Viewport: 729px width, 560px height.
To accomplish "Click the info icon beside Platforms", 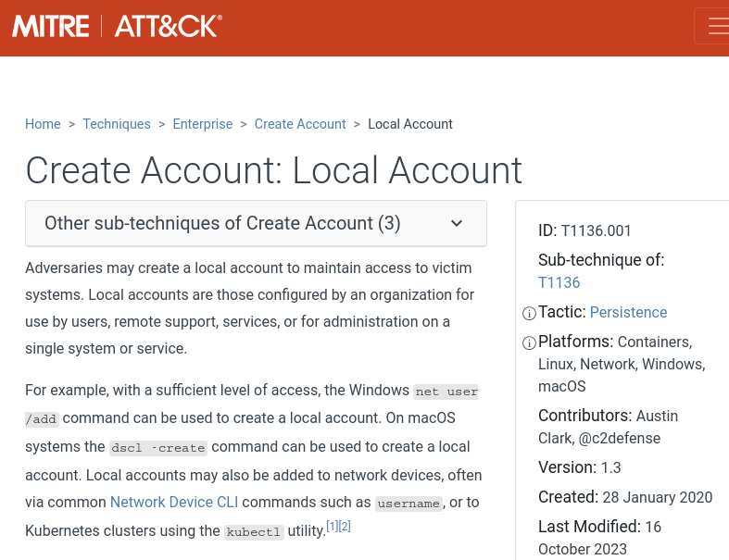I will (x=529, y=343).
